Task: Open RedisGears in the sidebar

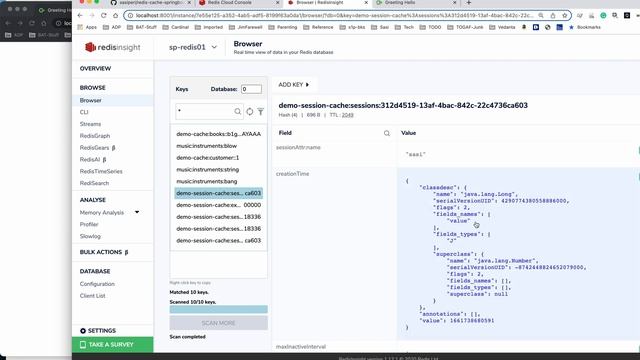Action: 97,148
